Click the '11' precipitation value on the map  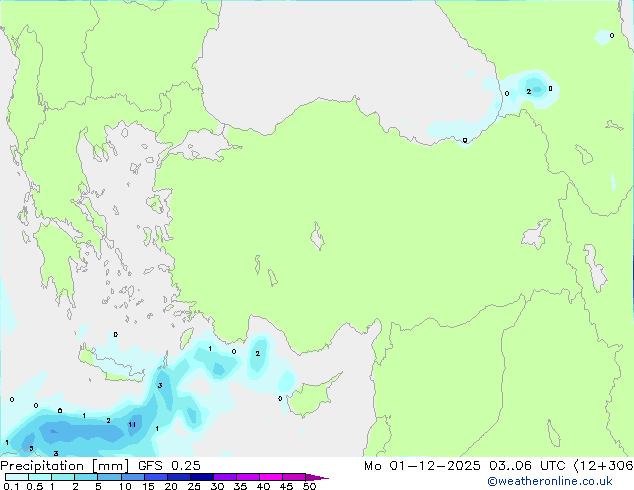click(132, 425)
